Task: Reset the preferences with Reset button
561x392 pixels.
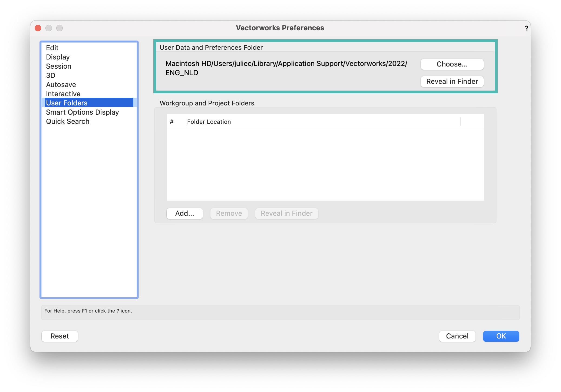Action: tap(60, 336)
